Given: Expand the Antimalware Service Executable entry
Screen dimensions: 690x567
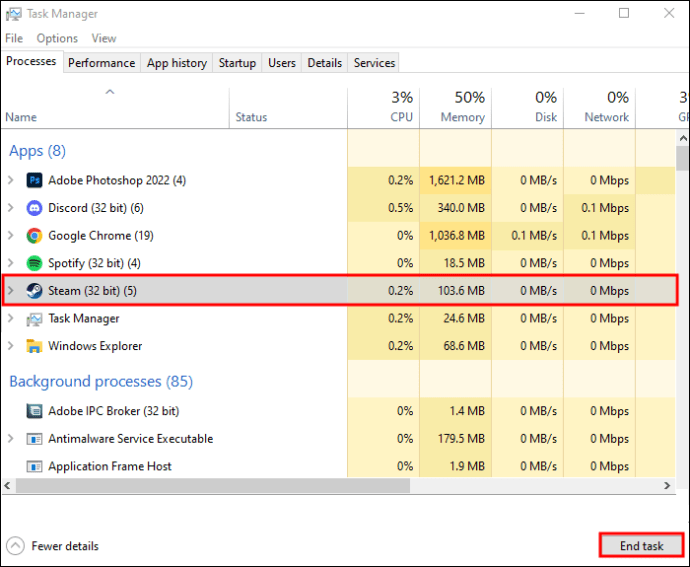Looking at the screenshot, I should 11,438.
